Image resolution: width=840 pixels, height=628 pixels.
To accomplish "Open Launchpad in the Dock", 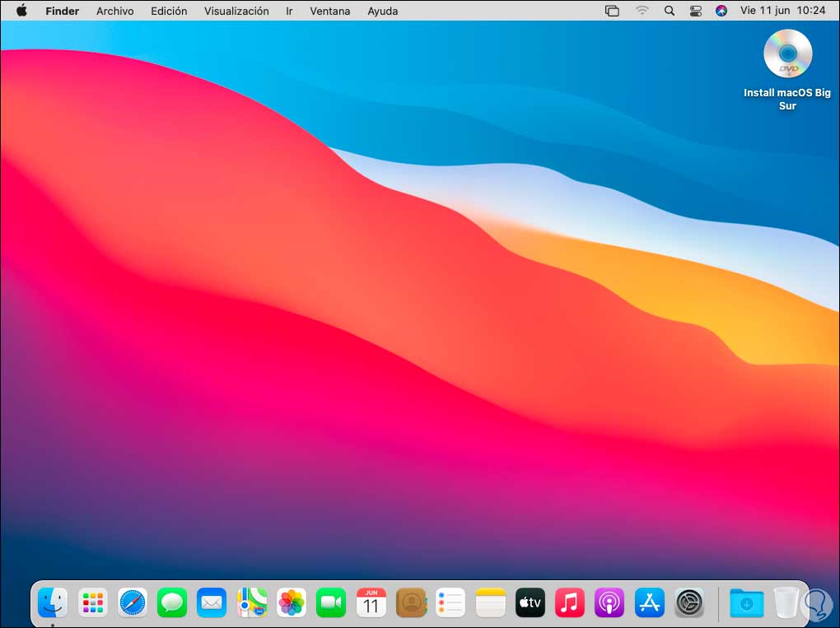I will (93, 603).
